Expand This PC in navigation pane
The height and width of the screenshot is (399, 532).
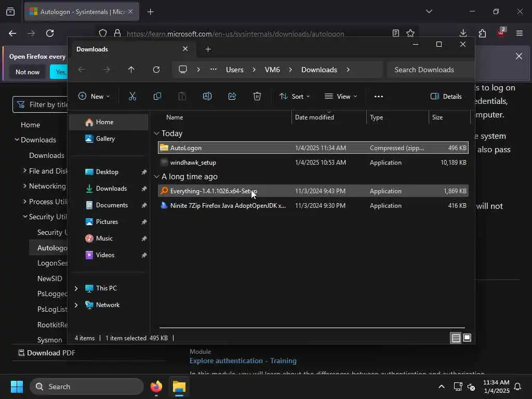pyautogui.click(x=76, y=288)
